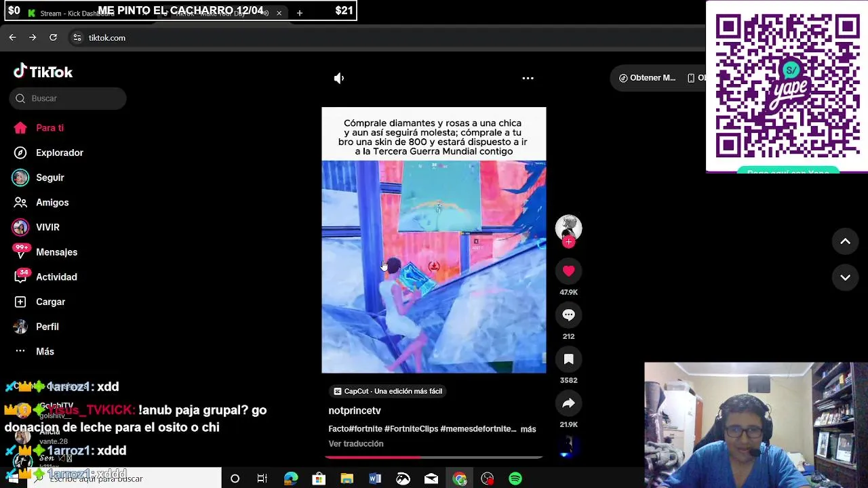This screenshot has width=868, height=488.
Task: Click Ver traducción
Action: click(x=356, y=444)
